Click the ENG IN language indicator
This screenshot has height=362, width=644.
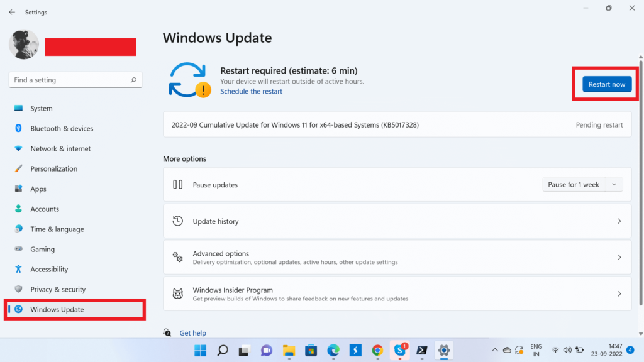(536, 350)
